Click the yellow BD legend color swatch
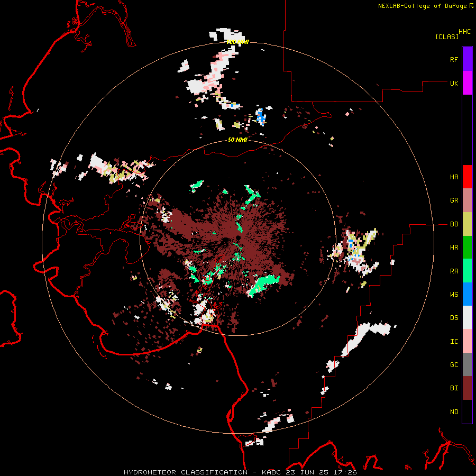This screenshot has width=476, height=476. pos(467,224)
